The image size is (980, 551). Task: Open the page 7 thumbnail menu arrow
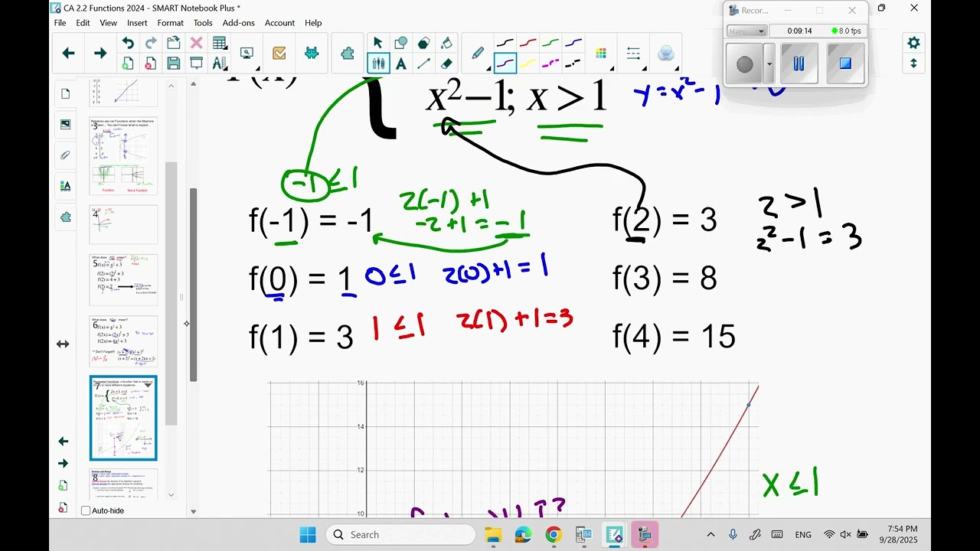pyautogui.click(x=149, y=385)
